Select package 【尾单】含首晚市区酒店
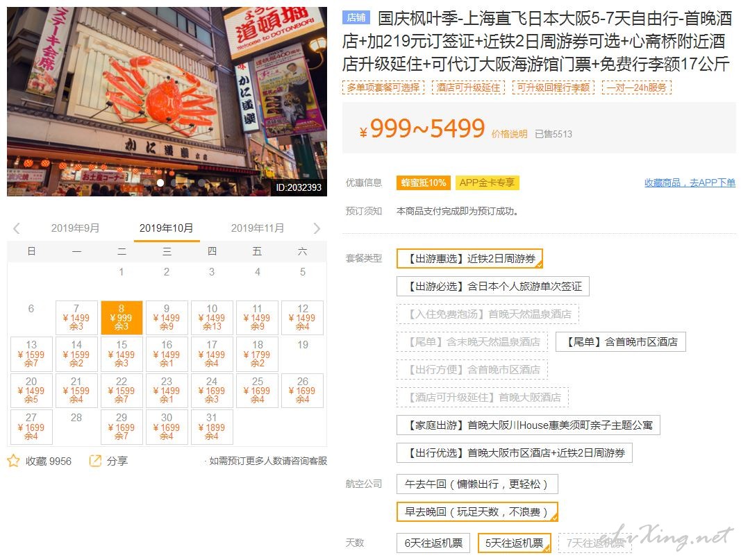The image size is (741, 560). [x=621, y=342]
